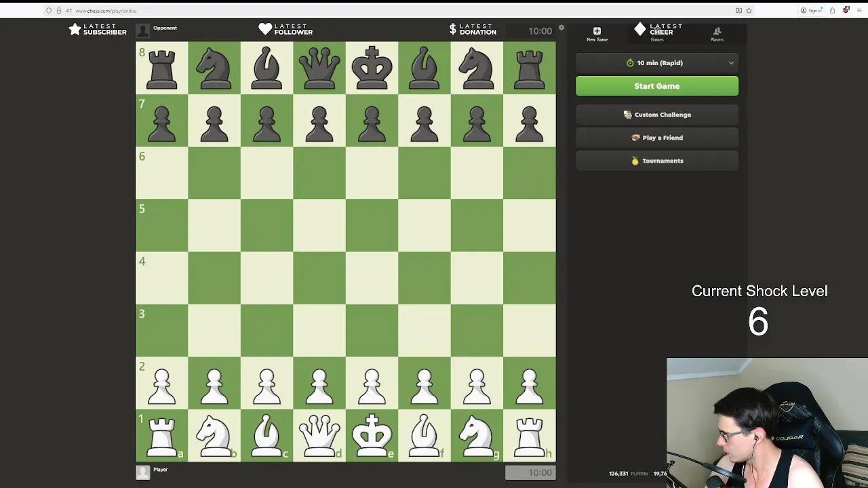Click the black pawn on e7
This screenshot has height=488, width=868.
click(x=372, y=121)
